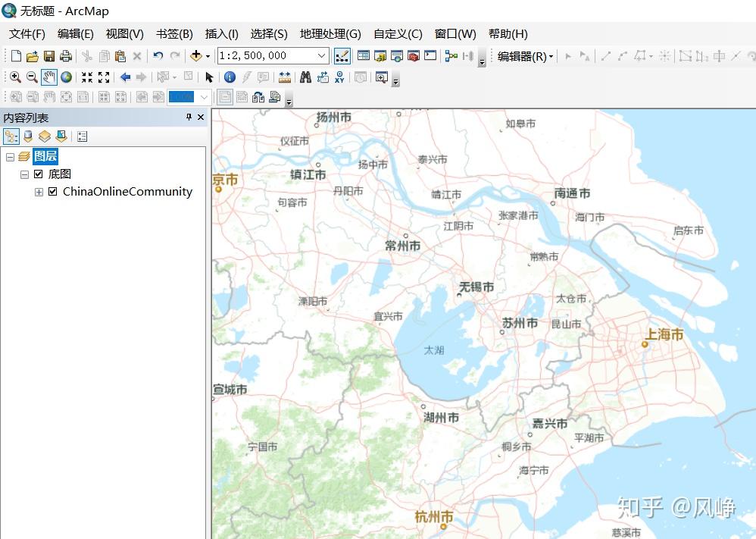The width and height of the screenshot is (756, 539).
Task: Click Fixed Zoom Out
Action: pos(104,77)
